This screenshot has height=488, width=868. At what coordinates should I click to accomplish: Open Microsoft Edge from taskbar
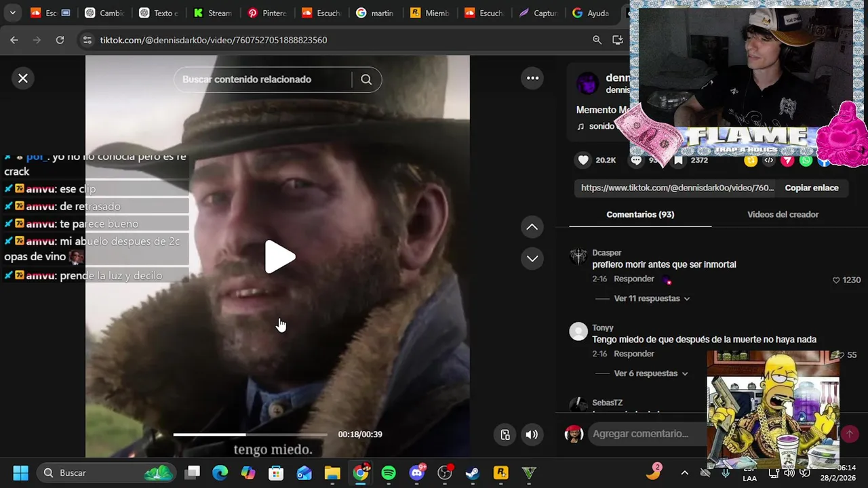(x=220, y=472)
